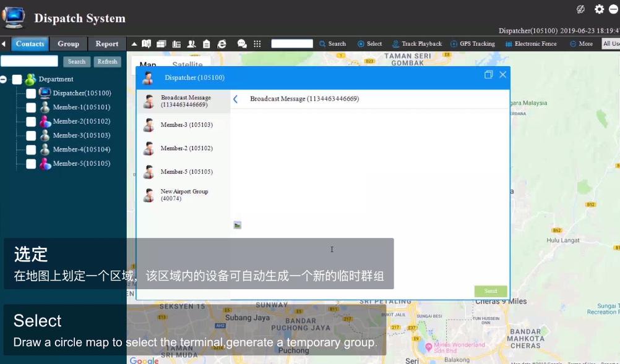Viewport: 620px width, 364px height.
Task: Click the toolbar search input field
Action: pyautogui.click(x=292, y=43)
